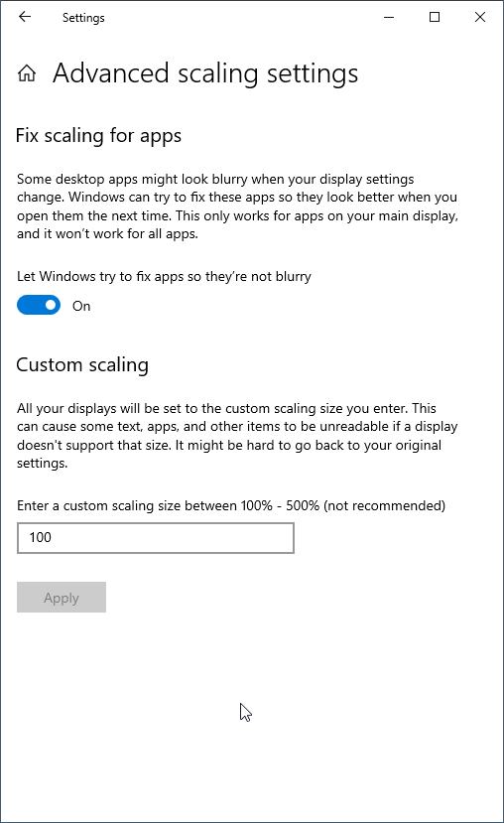Minimize the Settings window
Image resolution: width=504 pixels, height=823 pixels.
click(389, 17)
